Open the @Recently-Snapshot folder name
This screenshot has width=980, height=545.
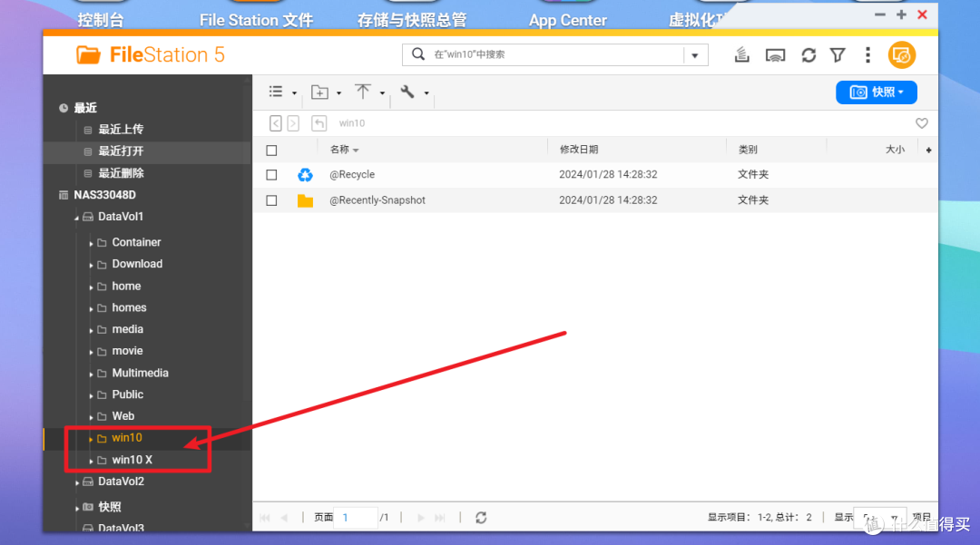(x=377, y=200)
